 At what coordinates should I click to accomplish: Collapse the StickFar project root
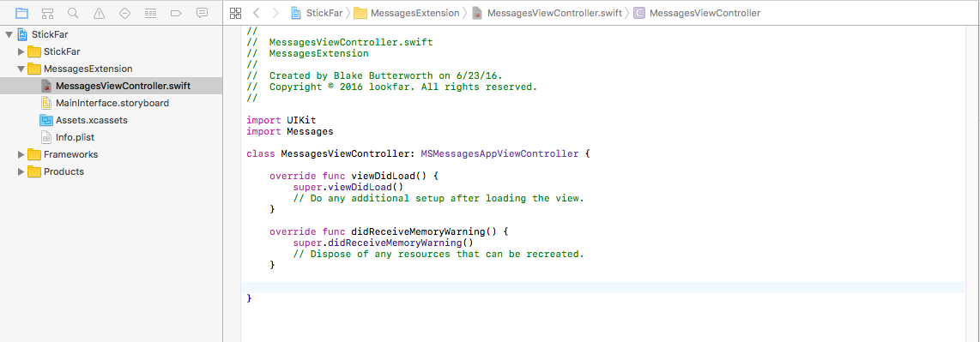coord(9,34)
